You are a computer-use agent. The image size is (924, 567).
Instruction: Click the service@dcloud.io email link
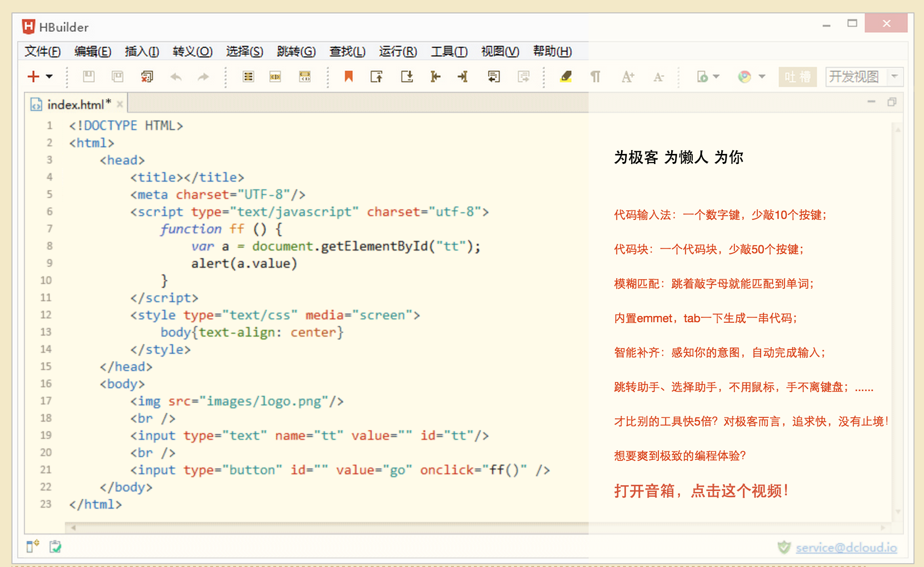pos(846,547)
